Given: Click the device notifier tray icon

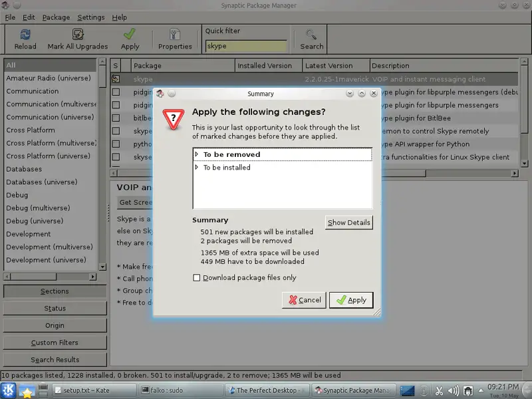Looking at the screenshot, I should click(468, 391).
